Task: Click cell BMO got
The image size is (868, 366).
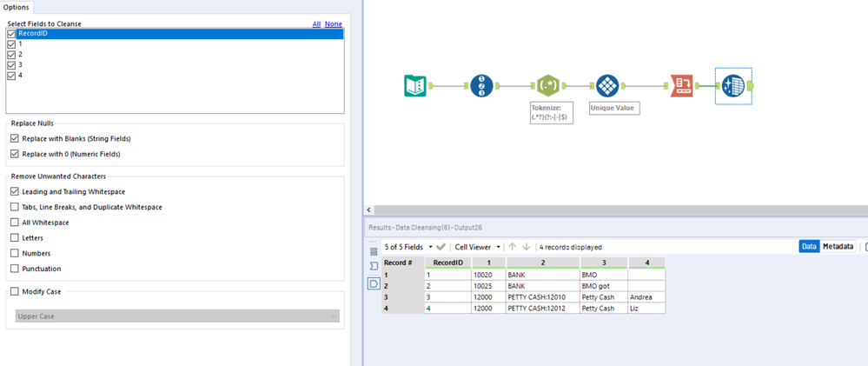Action: [x=604, y=286]
